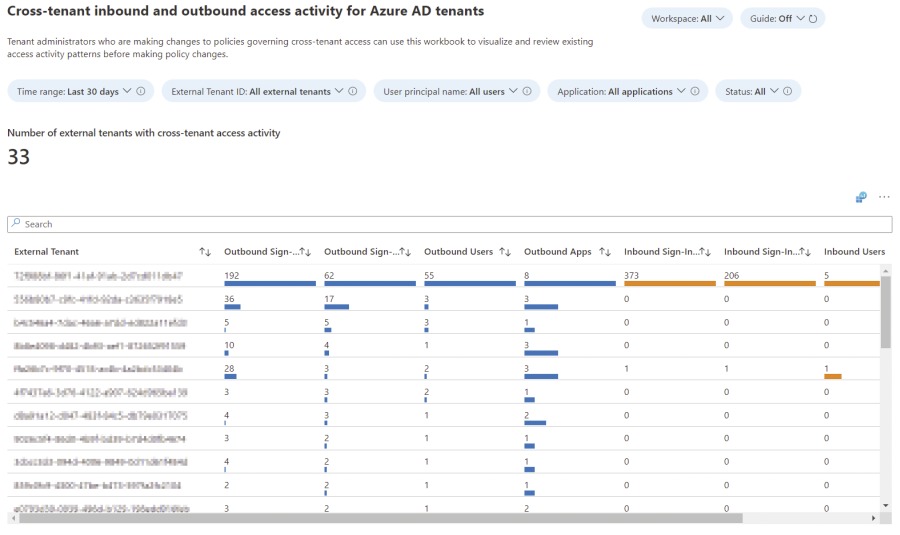Sort by first Inbound Sign-In column arrows
This screenshot has height=535, width=900.
pos(705,252)
